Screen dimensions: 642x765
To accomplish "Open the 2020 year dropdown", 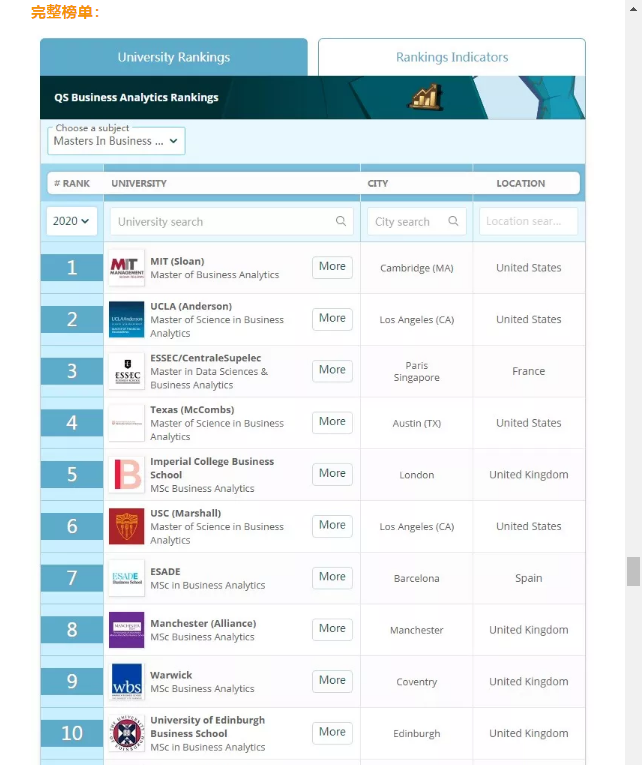I will click(72, 221).
